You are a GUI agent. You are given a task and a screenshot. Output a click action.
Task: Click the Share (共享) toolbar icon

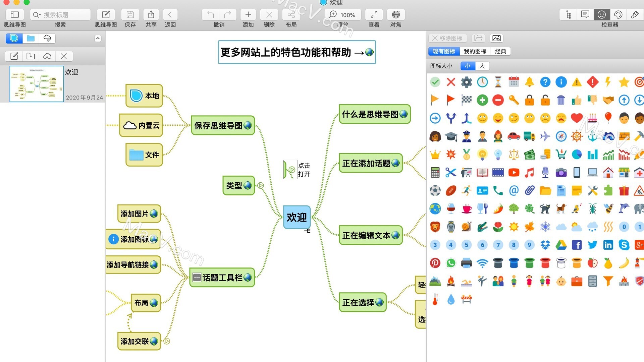pyautogui.click(x=151, y=15)
